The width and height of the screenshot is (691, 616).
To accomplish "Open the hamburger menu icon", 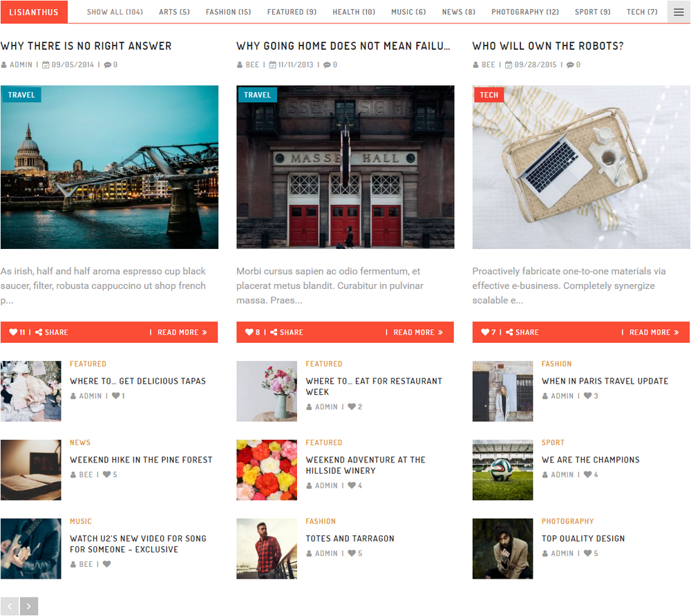I will (679, 12).
